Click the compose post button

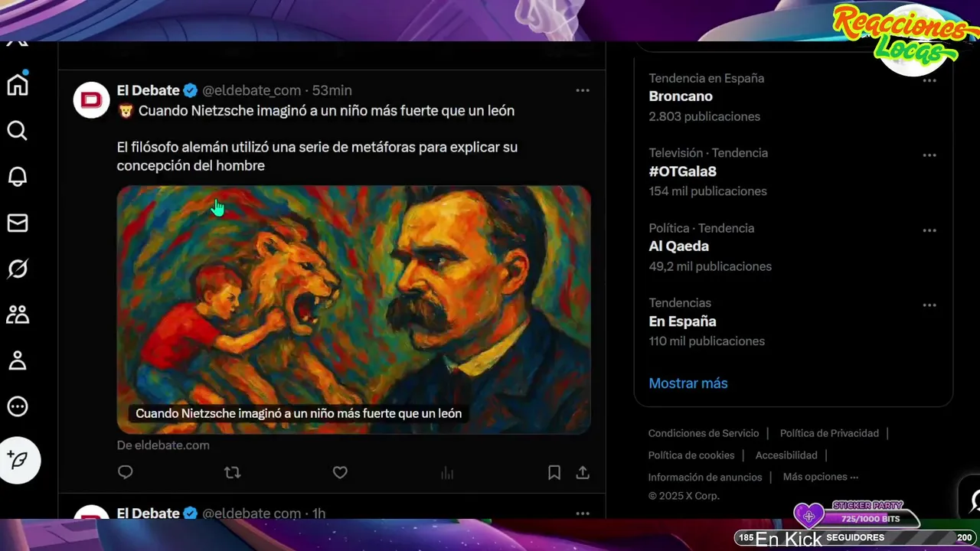coord(19,460)
